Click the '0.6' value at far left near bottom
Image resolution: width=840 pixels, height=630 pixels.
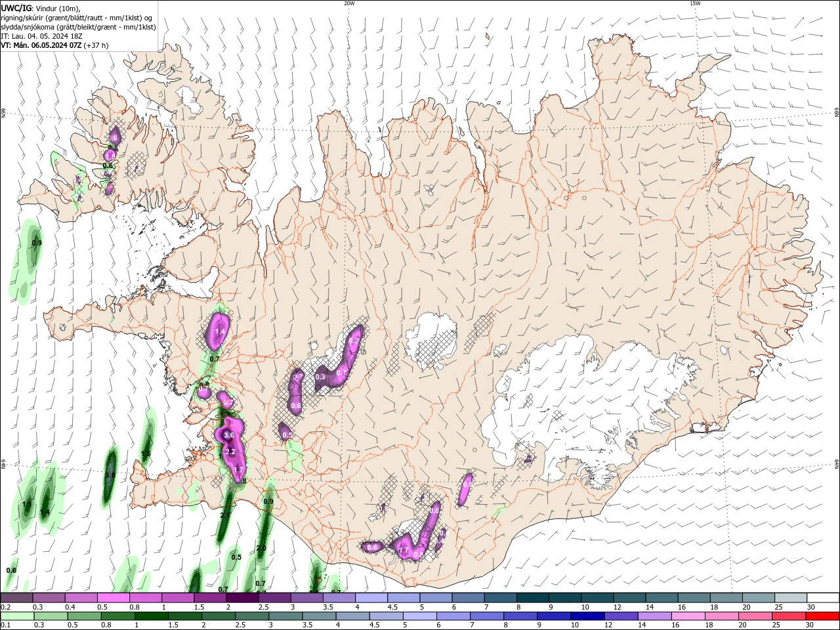(x=11, y=570)
